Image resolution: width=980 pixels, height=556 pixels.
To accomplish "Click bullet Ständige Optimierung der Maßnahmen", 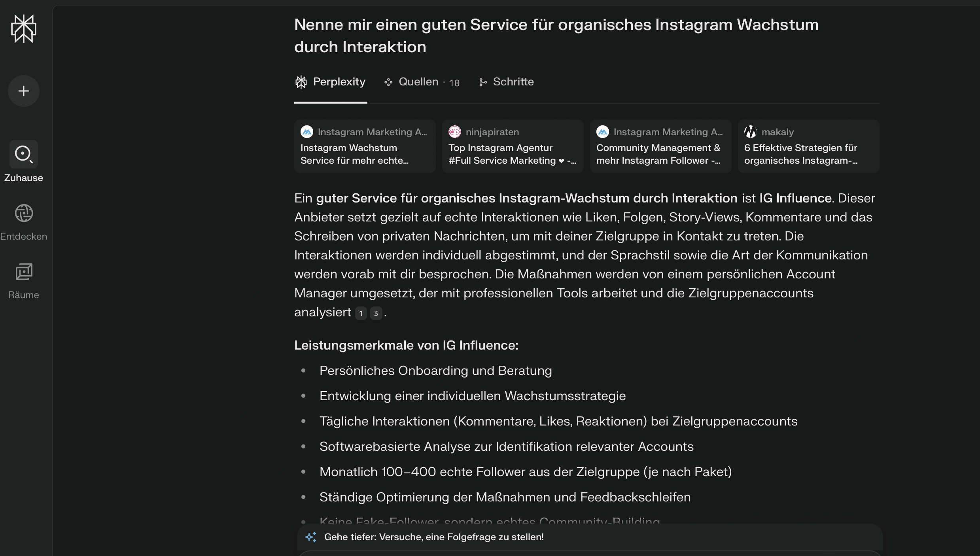I will (x=505, y=497).
